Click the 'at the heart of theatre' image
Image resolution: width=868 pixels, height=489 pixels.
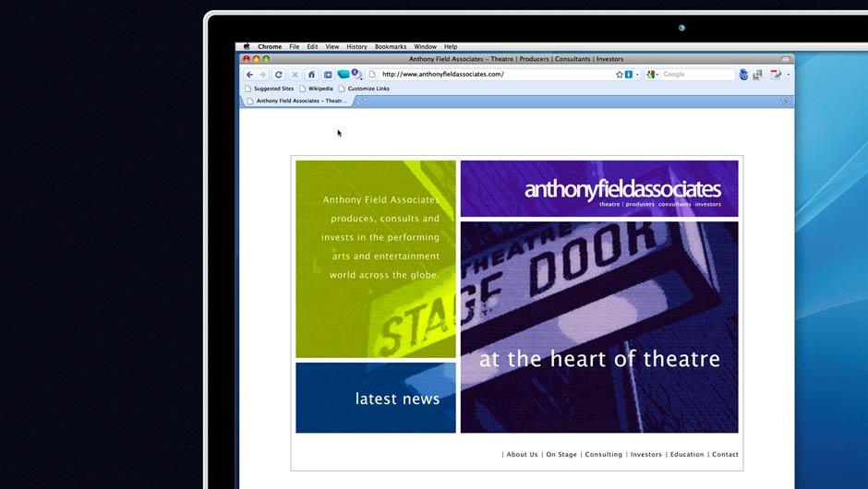click(x=599, y=328)
